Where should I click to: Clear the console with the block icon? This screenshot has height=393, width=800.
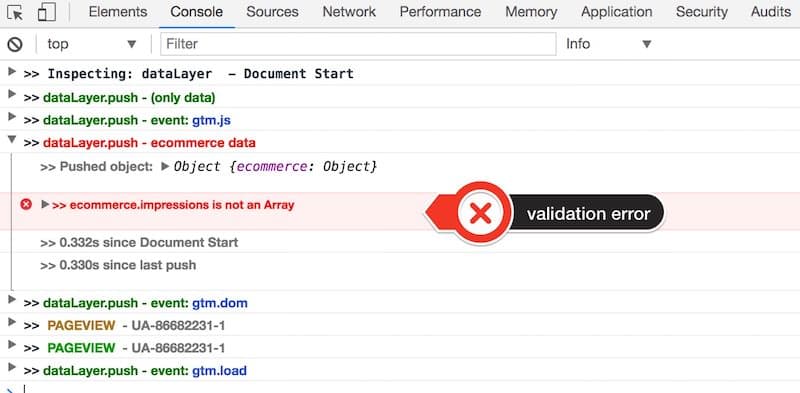coord(15,44)
